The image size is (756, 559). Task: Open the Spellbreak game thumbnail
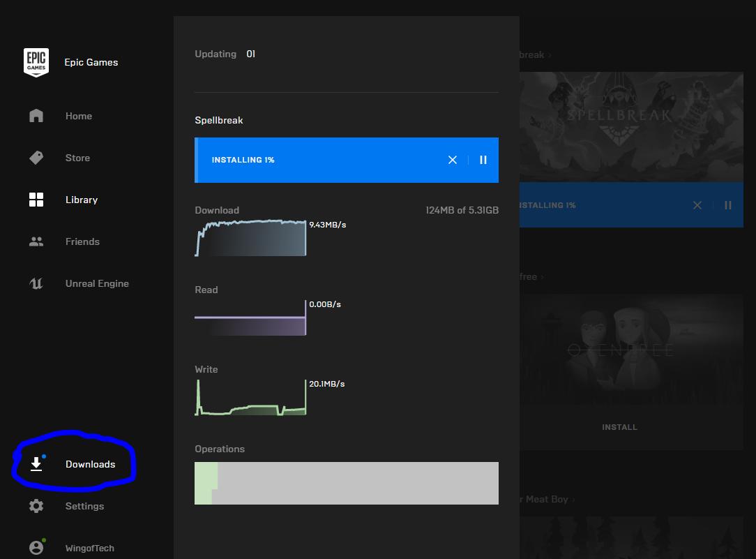pyautogui.click(x=631, y=127)
